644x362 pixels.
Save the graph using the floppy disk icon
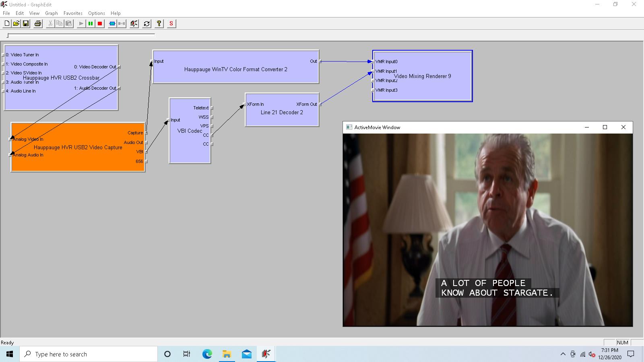26,24
